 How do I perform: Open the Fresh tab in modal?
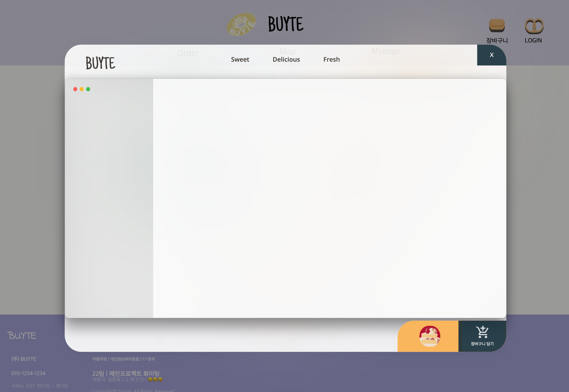point(332,59)
